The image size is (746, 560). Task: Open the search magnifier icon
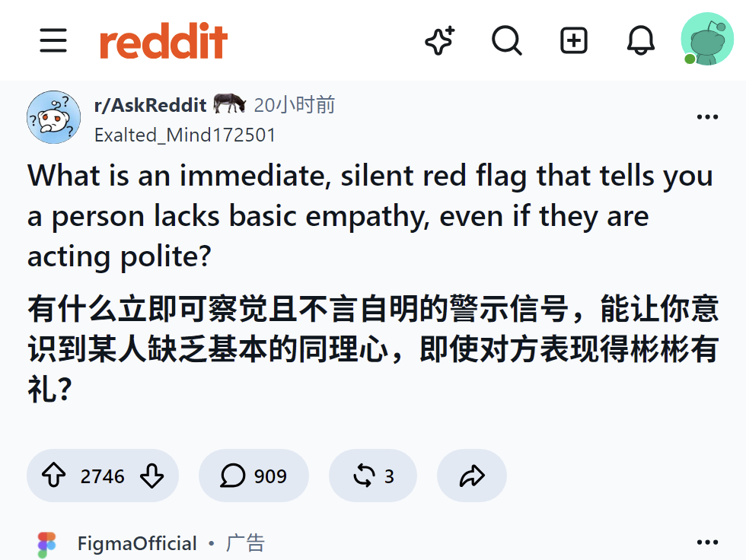click(507, 40)
